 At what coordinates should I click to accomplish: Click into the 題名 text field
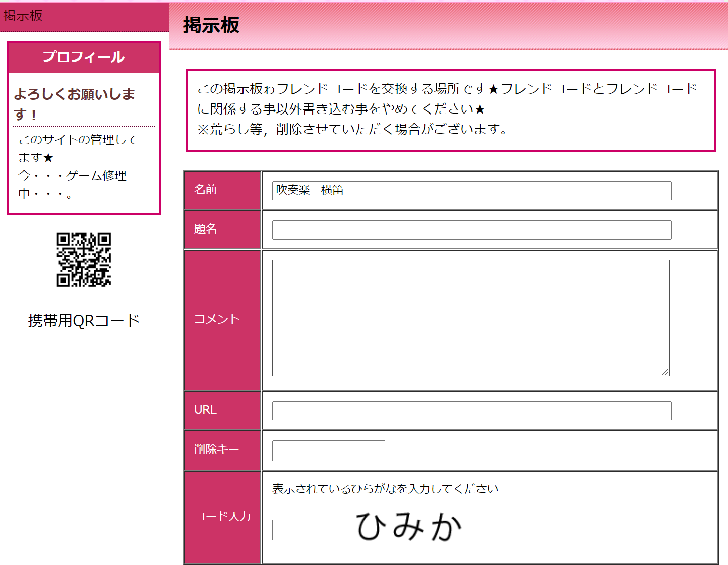[x=471, y=230]
